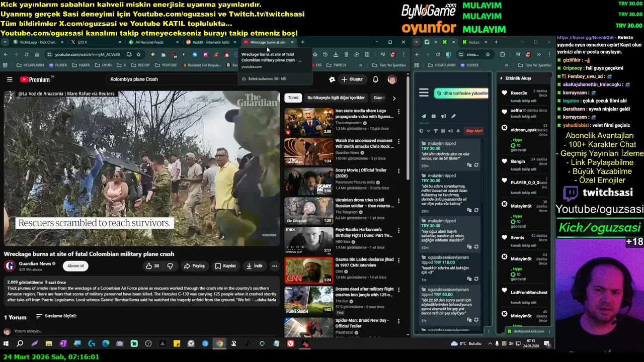Open the alert filter funnel icon
The image size is (644, 362).
436,131
